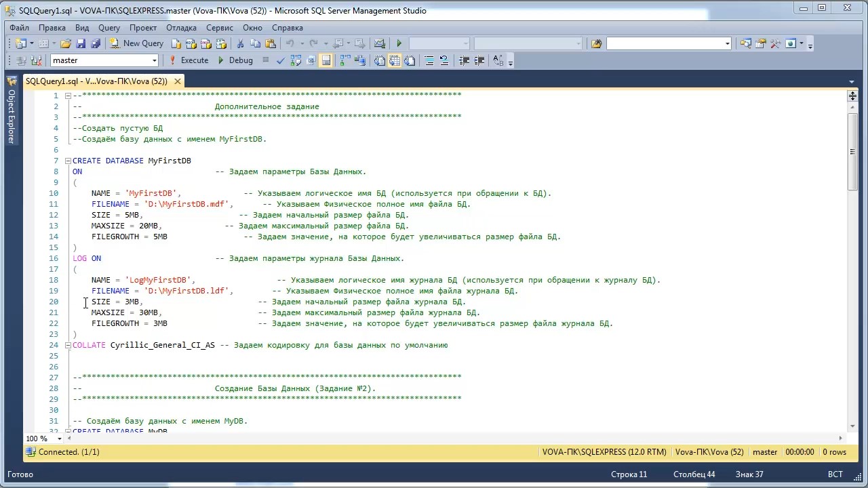Decrease indent of selected lines
The width and height of the screenshot is (868, 488).
point(464,60)
